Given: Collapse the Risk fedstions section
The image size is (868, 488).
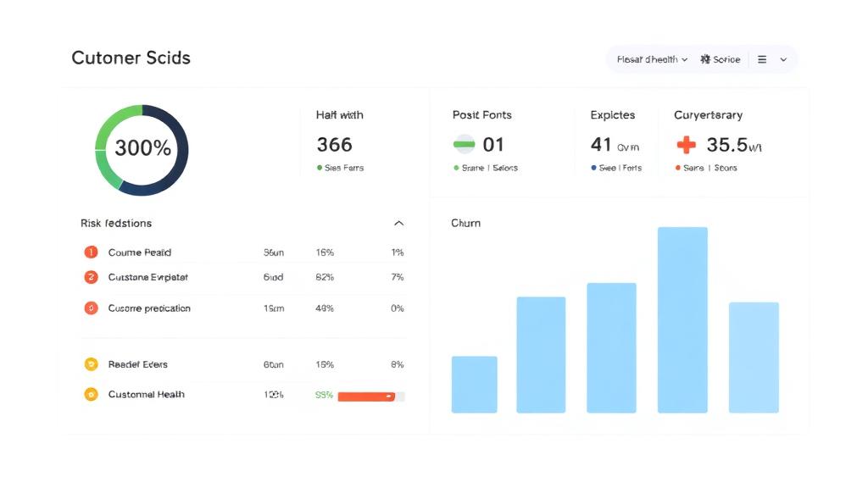Looking at the screenshot, I should coord(398,223).
